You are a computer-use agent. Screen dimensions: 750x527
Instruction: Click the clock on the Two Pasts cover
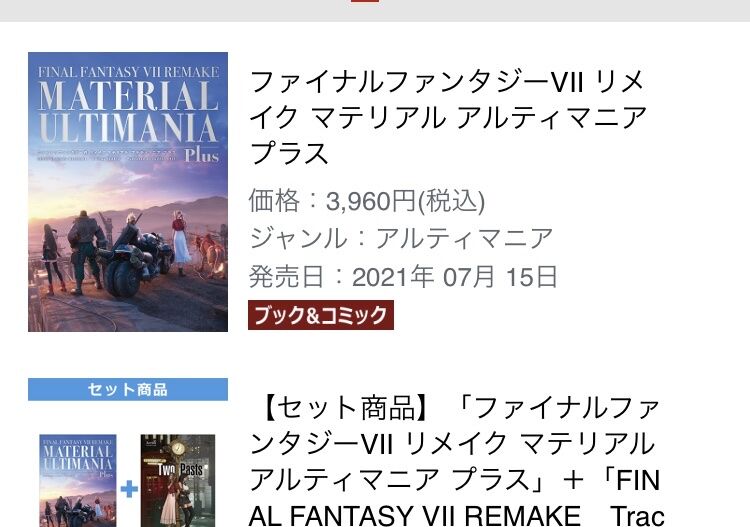pyautogui.click(x=178, y=448)
